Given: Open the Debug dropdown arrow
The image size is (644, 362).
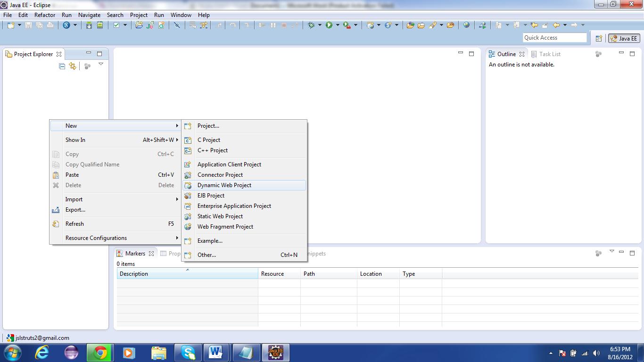Looking at the screenshot, I should tap(320, 25).
